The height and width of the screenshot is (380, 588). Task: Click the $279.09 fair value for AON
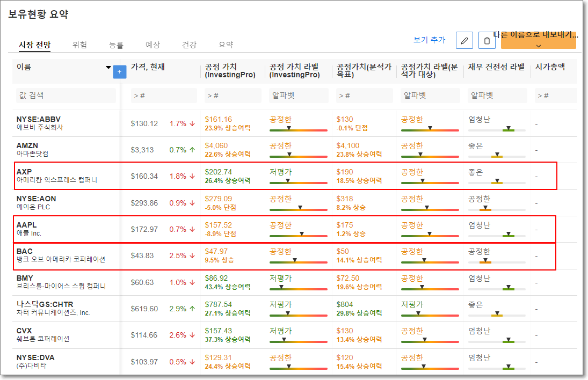(218, 199)
